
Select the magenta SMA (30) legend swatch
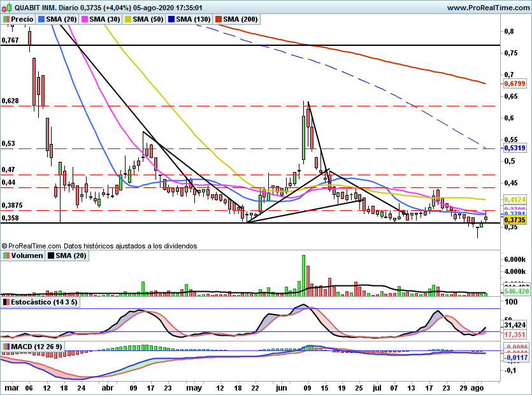point(84,20)
